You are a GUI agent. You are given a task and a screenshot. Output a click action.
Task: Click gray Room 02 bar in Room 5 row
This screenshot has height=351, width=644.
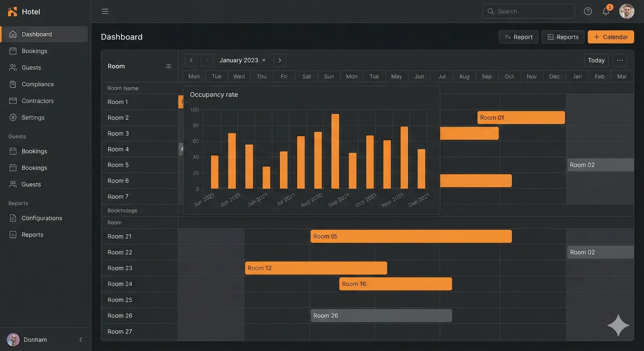point(601,165)
